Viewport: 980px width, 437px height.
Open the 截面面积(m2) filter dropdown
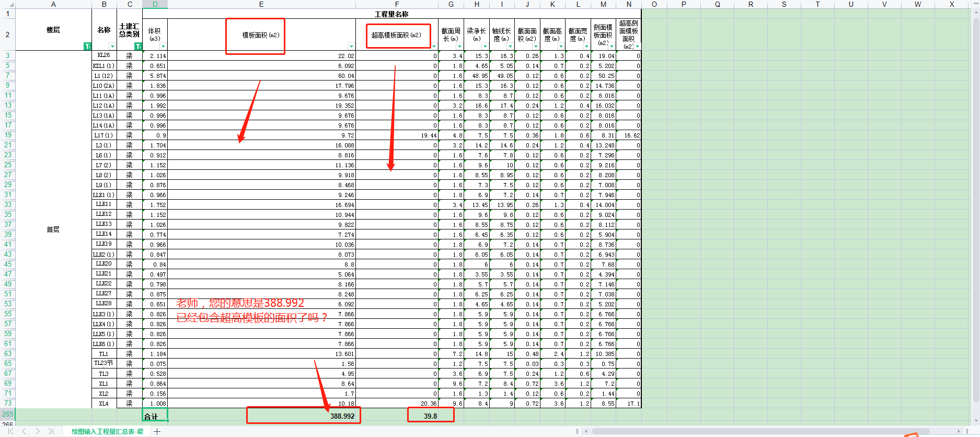(x=536, y=47)
